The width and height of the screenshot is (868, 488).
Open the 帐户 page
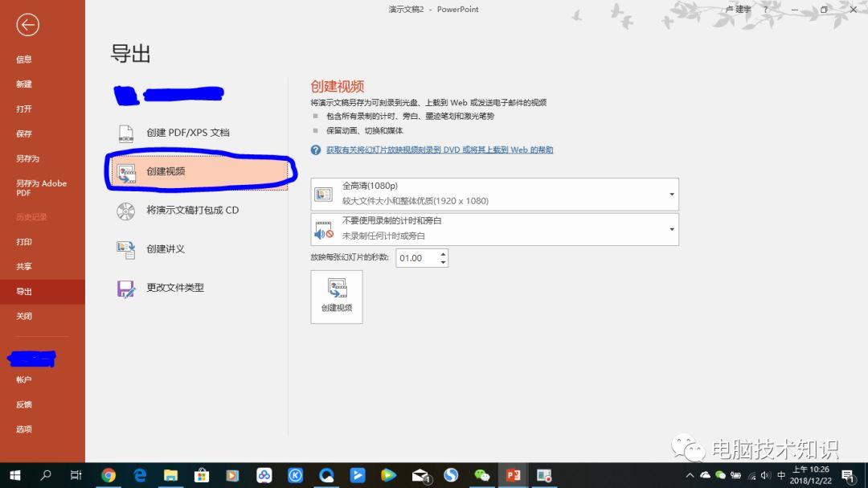pos(24,380)
